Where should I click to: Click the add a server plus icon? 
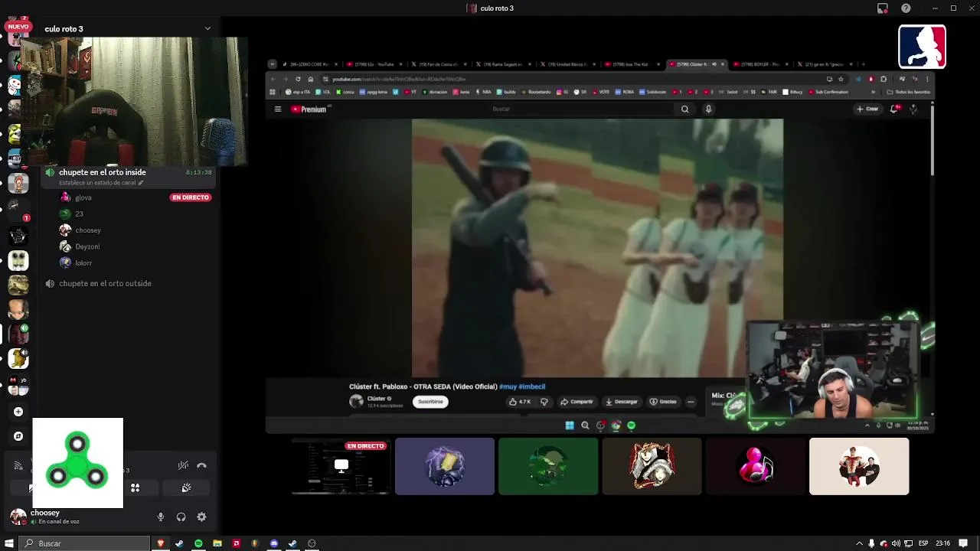pos(18,412)
